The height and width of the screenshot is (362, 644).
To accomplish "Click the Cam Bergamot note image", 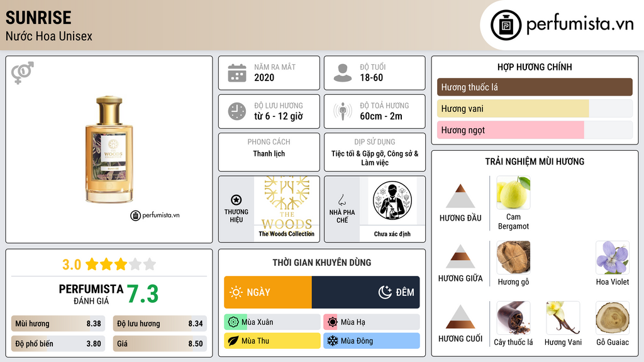I will click(513, 192).
